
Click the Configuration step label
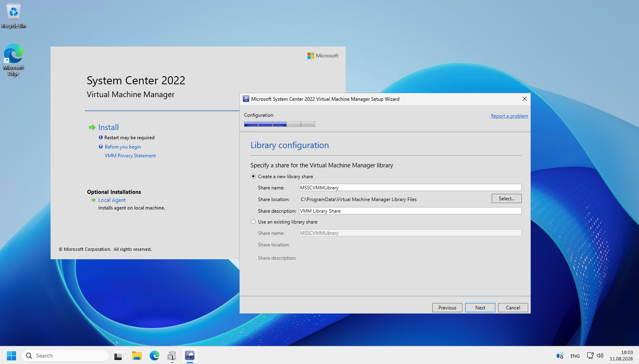[x=258, y=115]
